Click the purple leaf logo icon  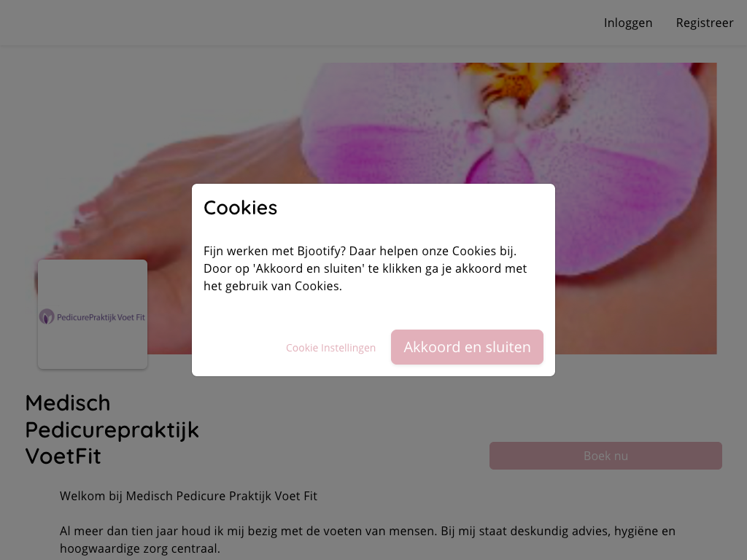click(x=47, y=316)
